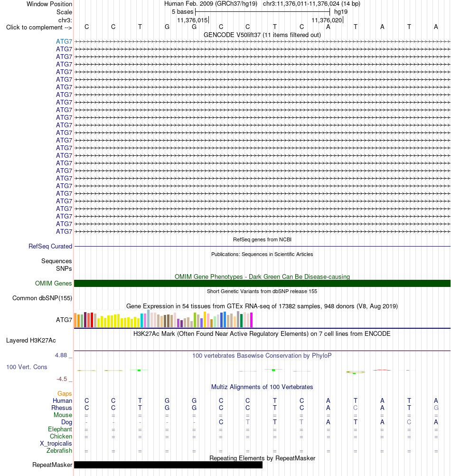Click the OMIM Genes track label
451x476 pixels.
click(53, 284)
